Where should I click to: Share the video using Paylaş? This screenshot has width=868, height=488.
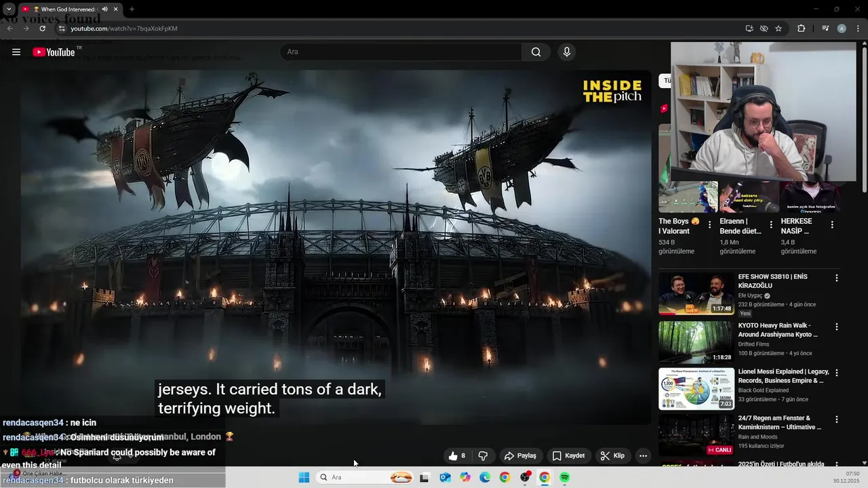pyautogui.click(x=521, y=455)
